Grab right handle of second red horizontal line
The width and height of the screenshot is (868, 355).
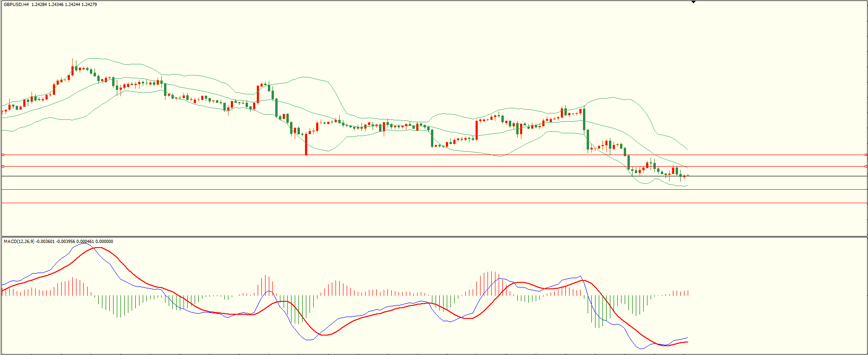[866, 166]
